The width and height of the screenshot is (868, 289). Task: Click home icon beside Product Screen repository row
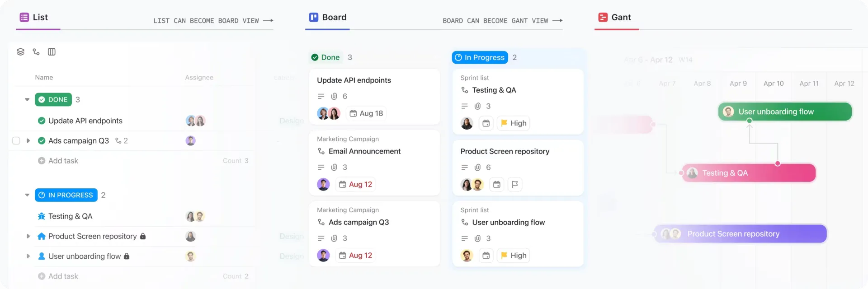[x=42, y=236]
